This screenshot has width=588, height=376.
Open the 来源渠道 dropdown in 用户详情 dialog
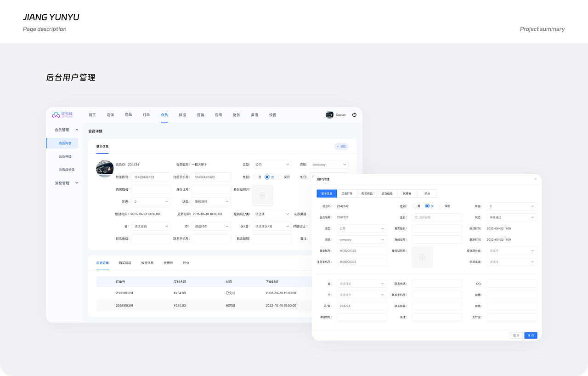(x=512, y=262)
